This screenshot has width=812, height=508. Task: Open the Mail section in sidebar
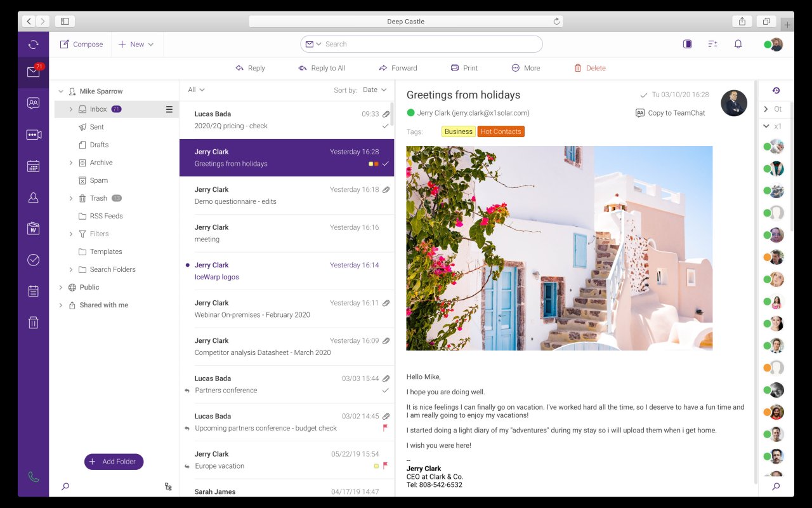(33, 72)
